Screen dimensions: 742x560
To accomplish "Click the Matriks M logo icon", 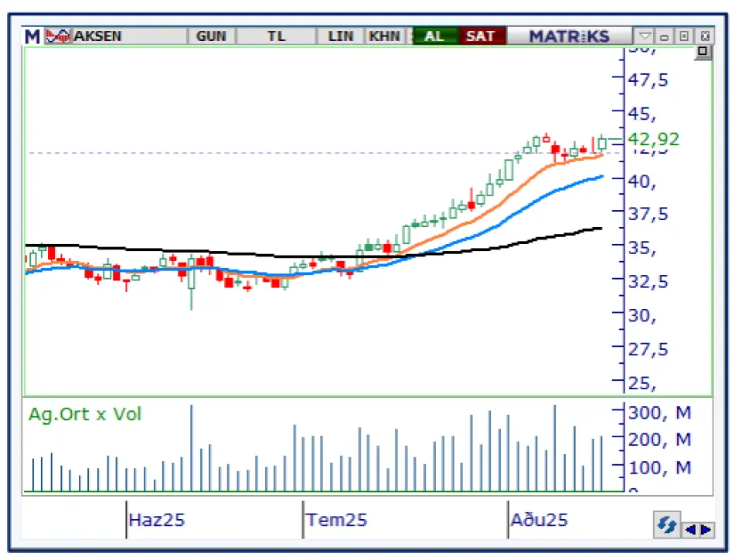I will 32,36.
